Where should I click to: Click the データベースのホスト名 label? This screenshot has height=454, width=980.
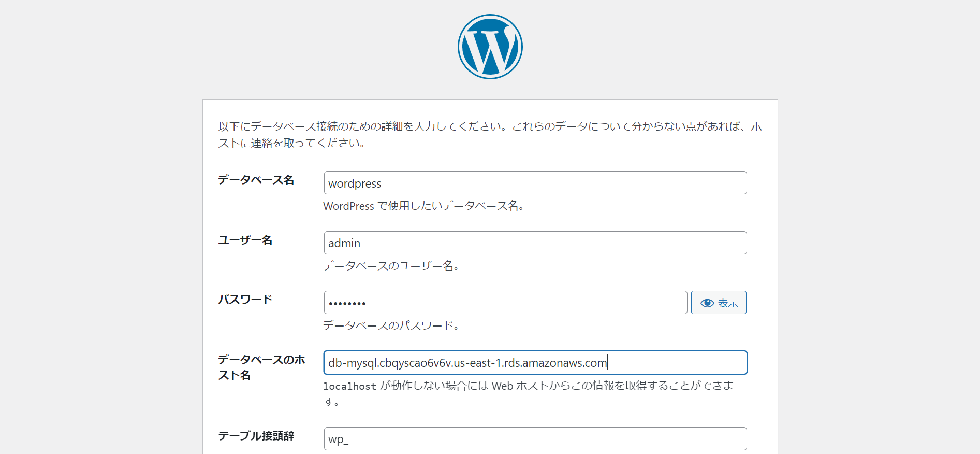[x=261, y=367]
